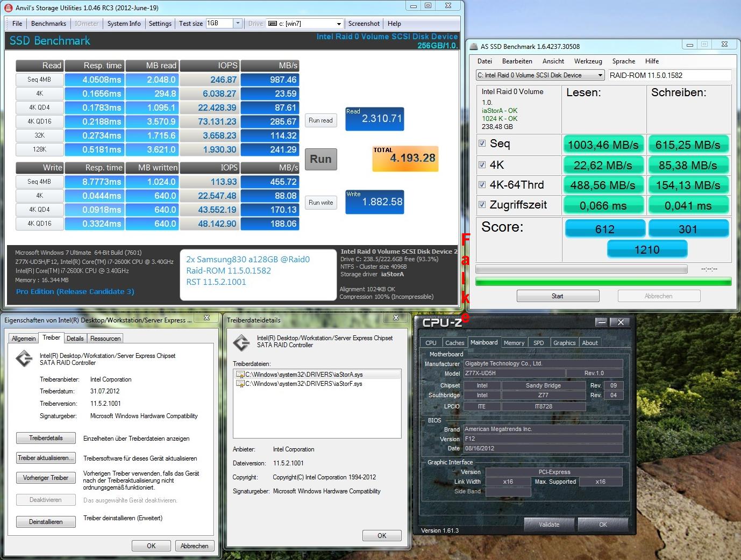
Task: Open the Drive dropdown showing c: [win7]
Action: click(x=338, y=24)
